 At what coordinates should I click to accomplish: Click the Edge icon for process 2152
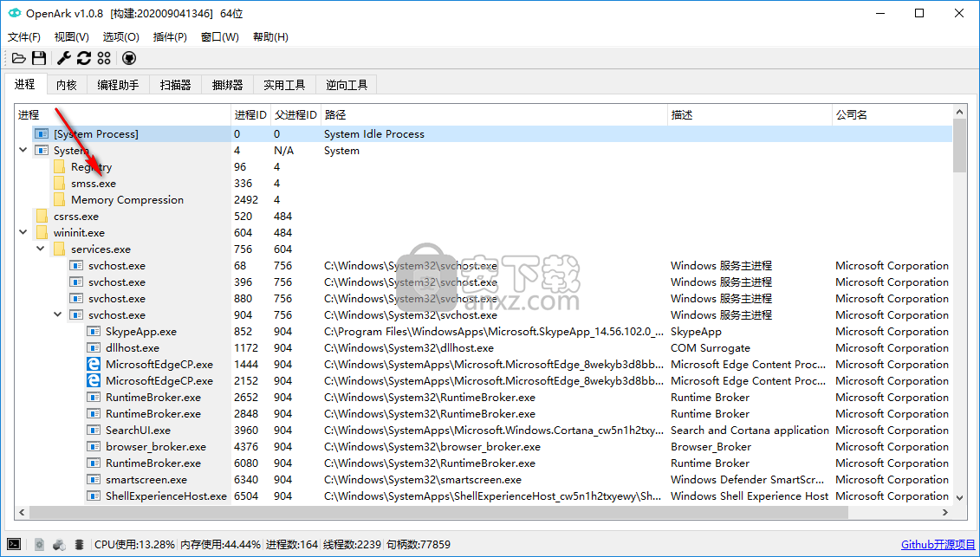coord(93,380)
